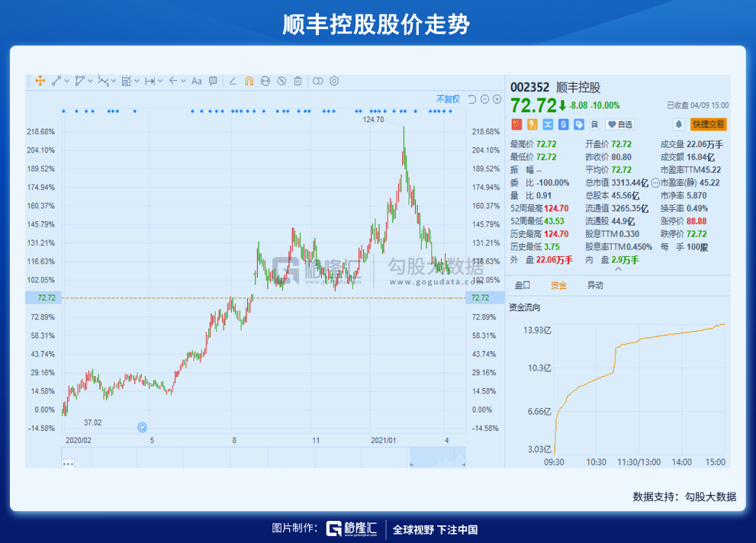
Task: Delete drawings with the trash icon
Action: [298, 81]
